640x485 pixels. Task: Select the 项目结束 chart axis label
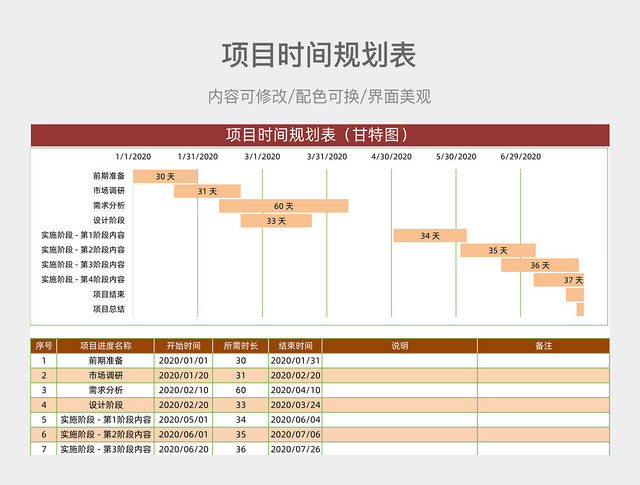click(109, 294)
